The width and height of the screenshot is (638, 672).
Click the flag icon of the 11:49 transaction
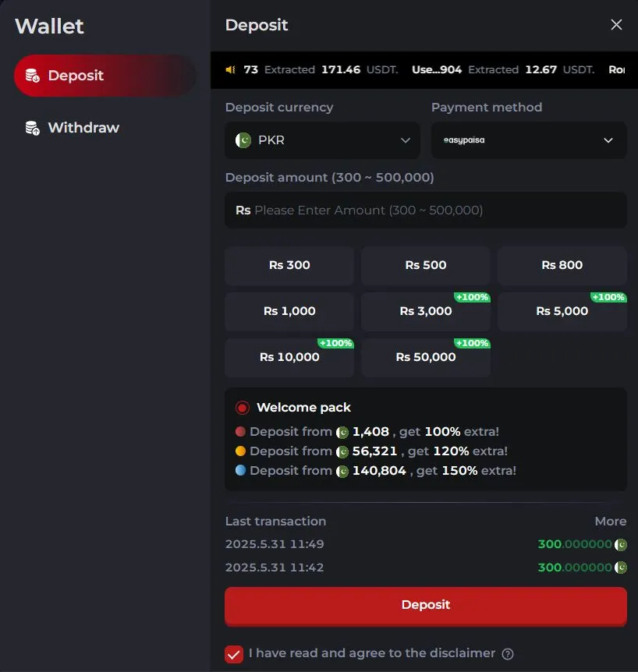tap(620, 545)
